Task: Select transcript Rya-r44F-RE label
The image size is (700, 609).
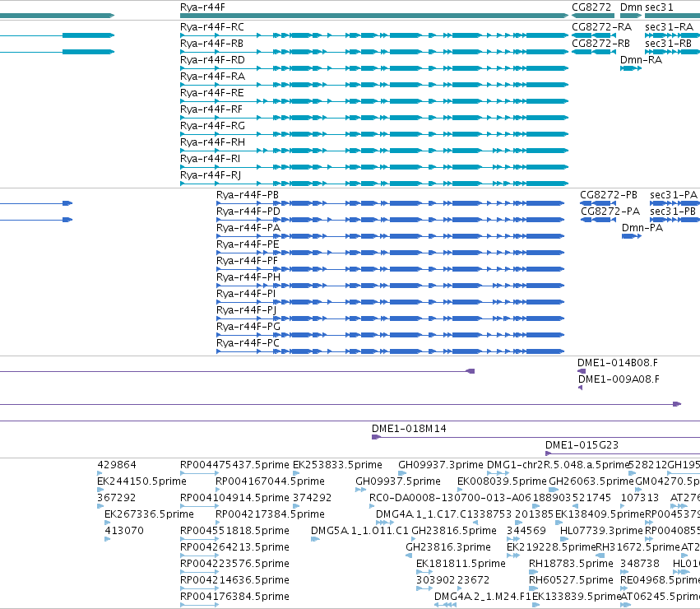Action: [212, 93]
